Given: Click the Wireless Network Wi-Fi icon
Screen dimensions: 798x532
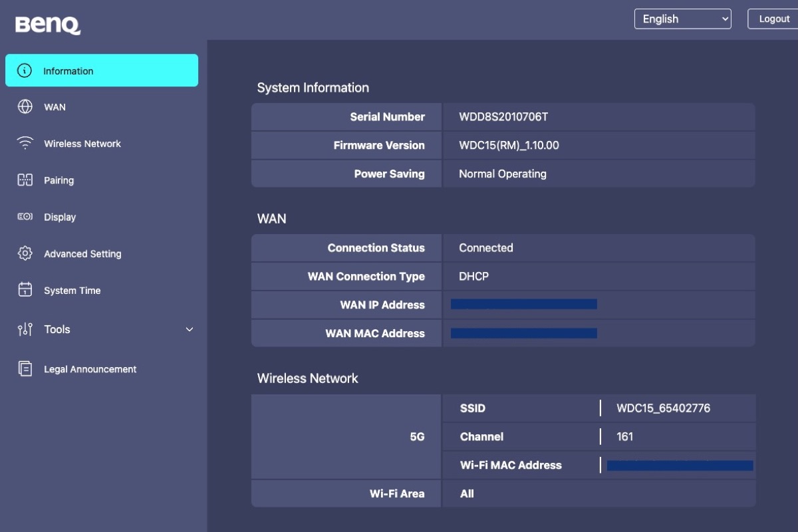Looking at the screenshot, I should pyautogui.click(x=25, y=144).
